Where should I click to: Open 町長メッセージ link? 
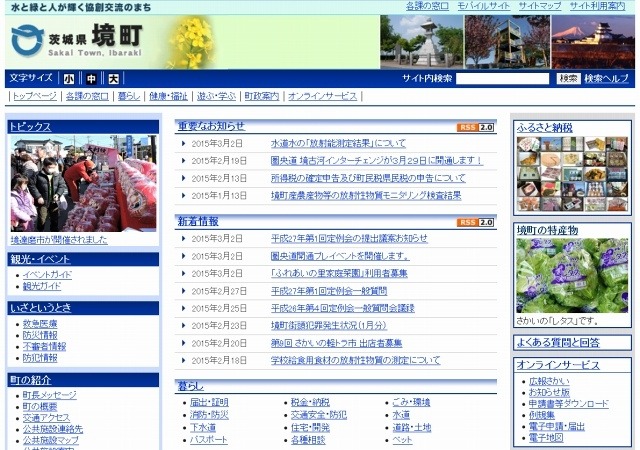click(x=49, y=395)
